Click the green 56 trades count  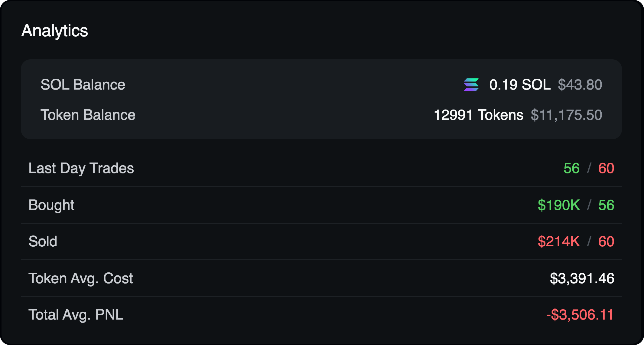click(x=572, y=169)
